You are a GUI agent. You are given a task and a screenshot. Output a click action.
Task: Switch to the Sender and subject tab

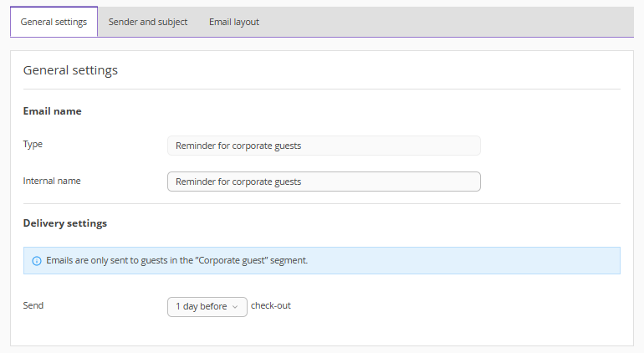(148, 22)
